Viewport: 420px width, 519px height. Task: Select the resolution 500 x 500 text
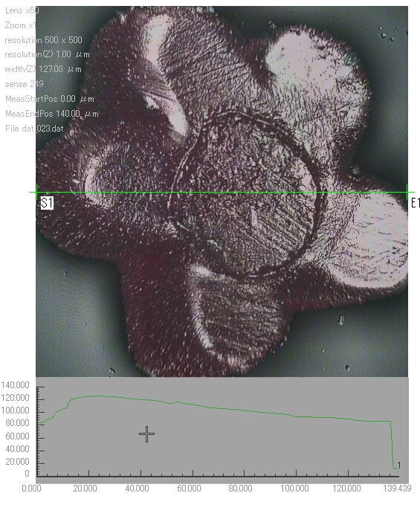[43, 40]
